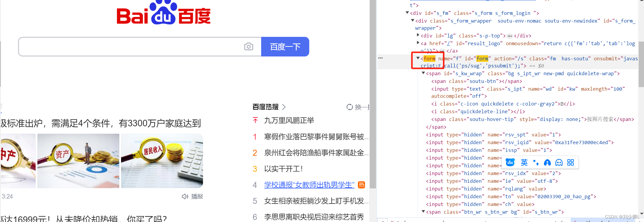Click the speaker 播报 icon
Screen dimensions: 644x222
point(185,196)
